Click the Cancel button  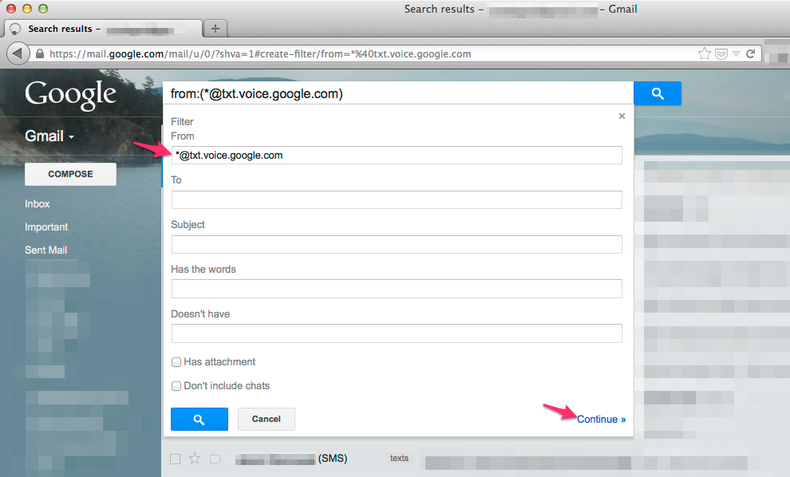pos(266,419)
